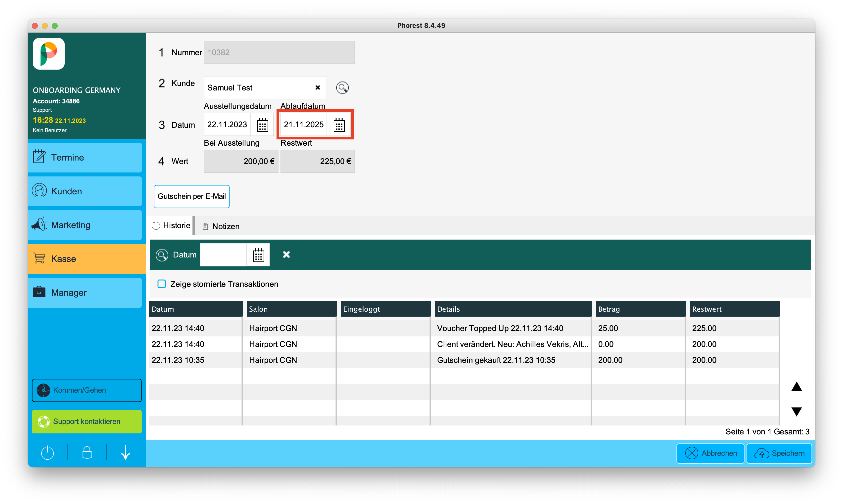The image size is (843, 504).
Task: Click the history Datum filter input
Action: pyautogui.click(x=223, y=255)
